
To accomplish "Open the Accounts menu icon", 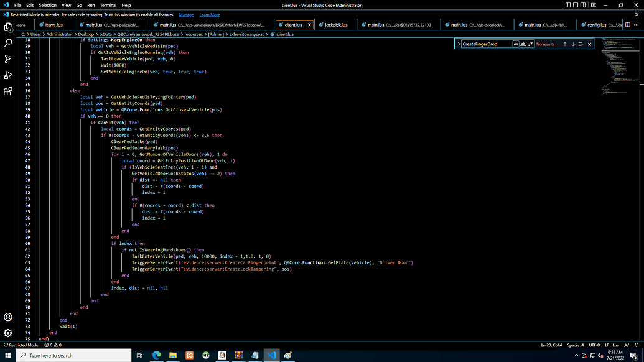I will tap(8, 317).
